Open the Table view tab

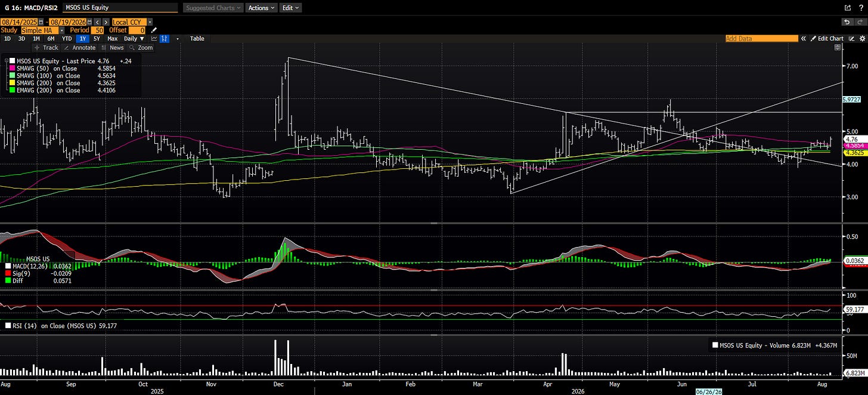click(197, 38)
